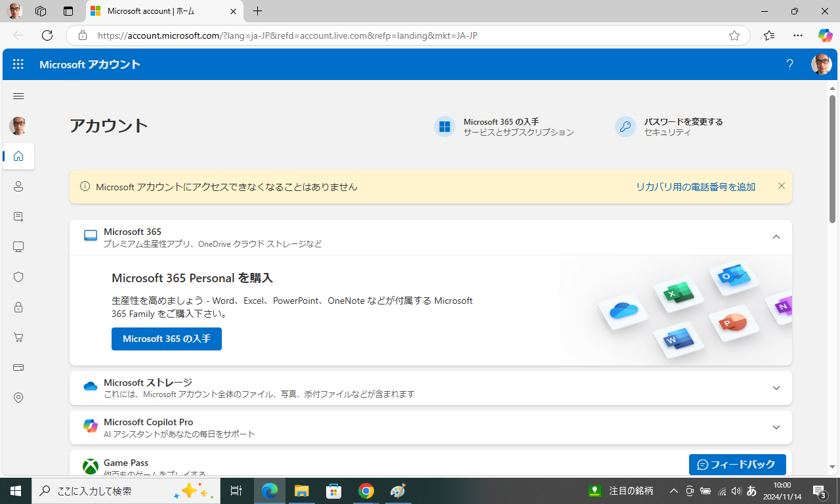
Task: Open Your Info using the person icon
Action: pos(18,186)
